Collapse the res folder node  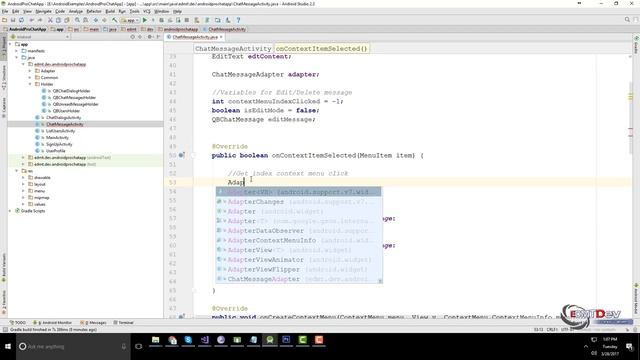(17, 171)
